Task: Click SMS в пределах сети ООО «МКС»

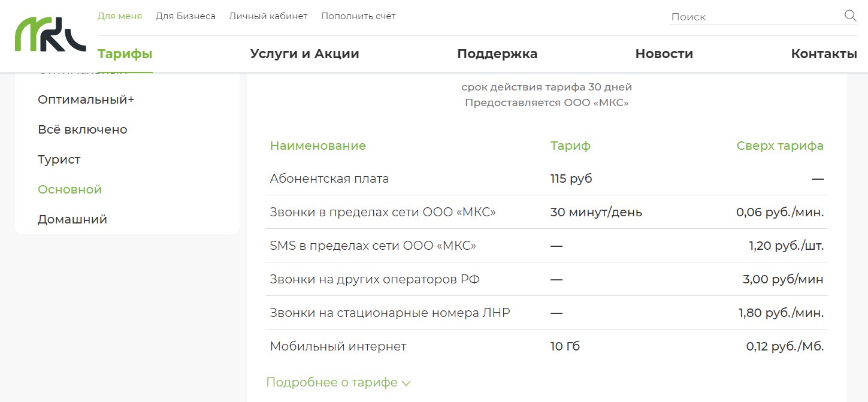Action: tap(373, 246)
